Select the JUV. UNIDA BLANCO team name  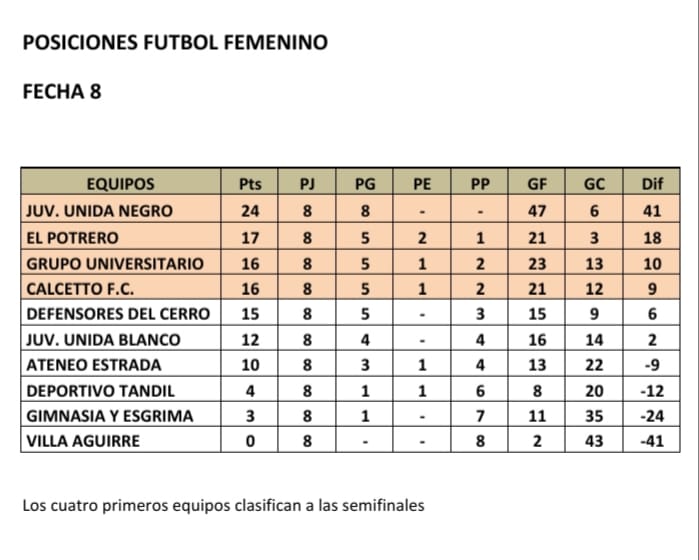[x=103, y=340]
